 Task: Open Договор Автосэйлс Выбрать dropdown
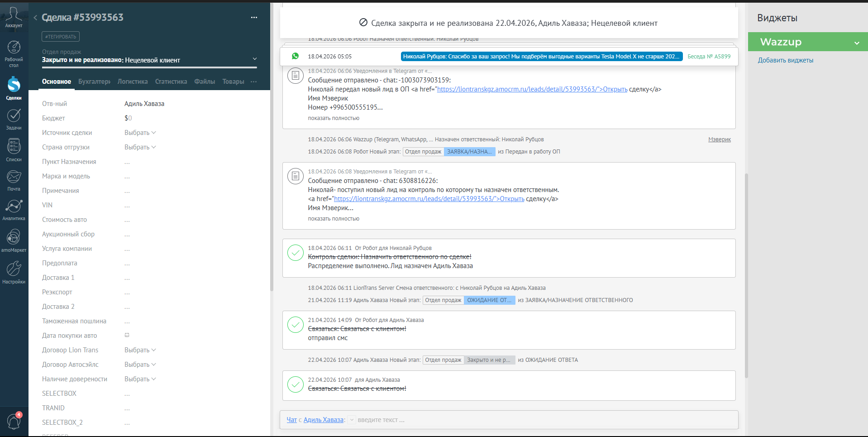tap(140, 365)
